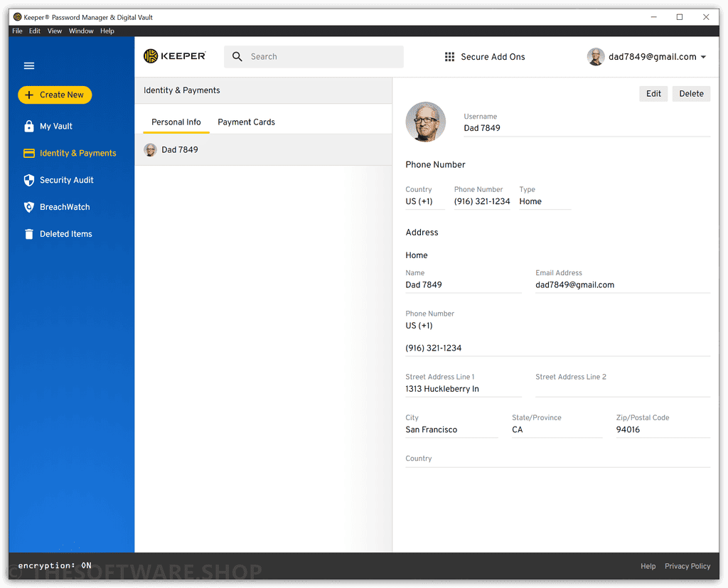728x588 pixels.
Task: Click the Edit button
Action: pos(653,93)
